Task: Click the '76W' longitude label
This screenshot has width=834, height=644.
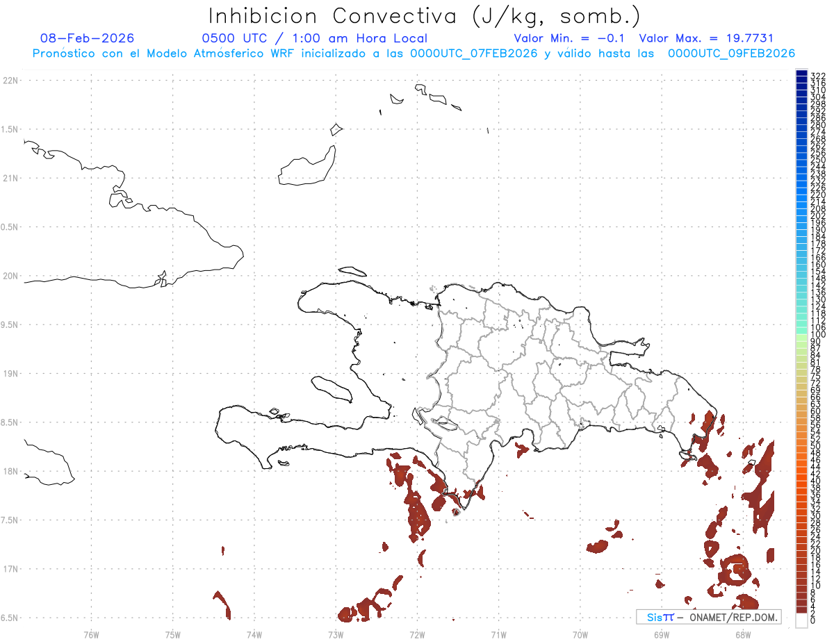Action: click(x=91, y=634)
